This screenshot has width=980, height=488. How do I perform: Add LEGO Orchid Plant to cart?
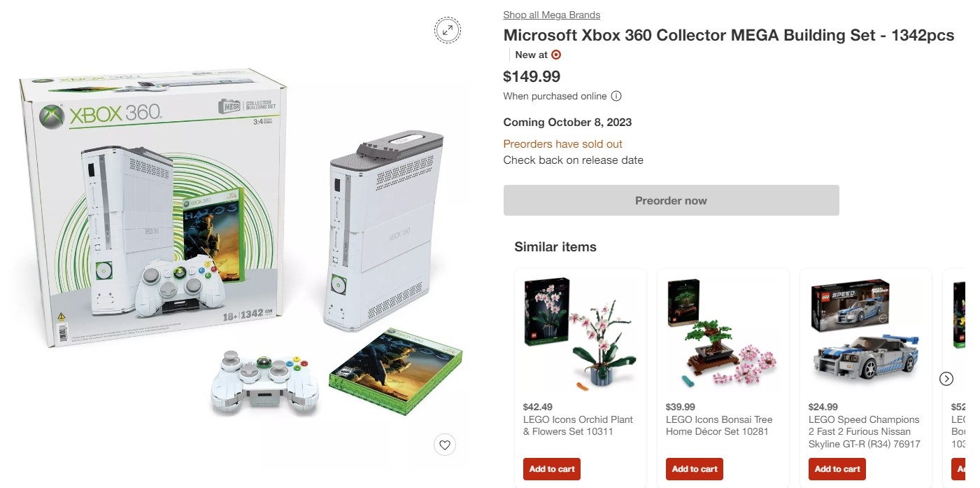552,469
